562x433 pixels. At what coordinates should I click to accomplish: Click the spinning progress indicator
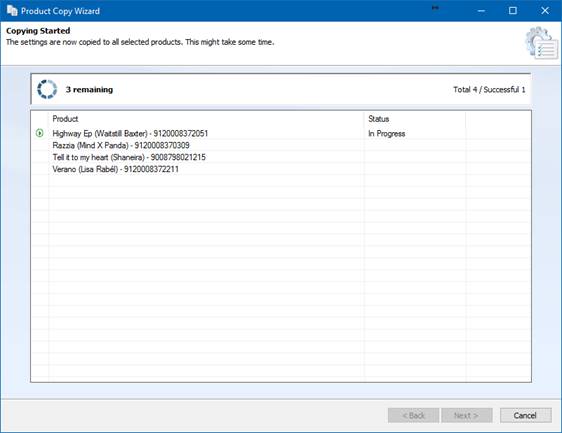pos(47,89)
